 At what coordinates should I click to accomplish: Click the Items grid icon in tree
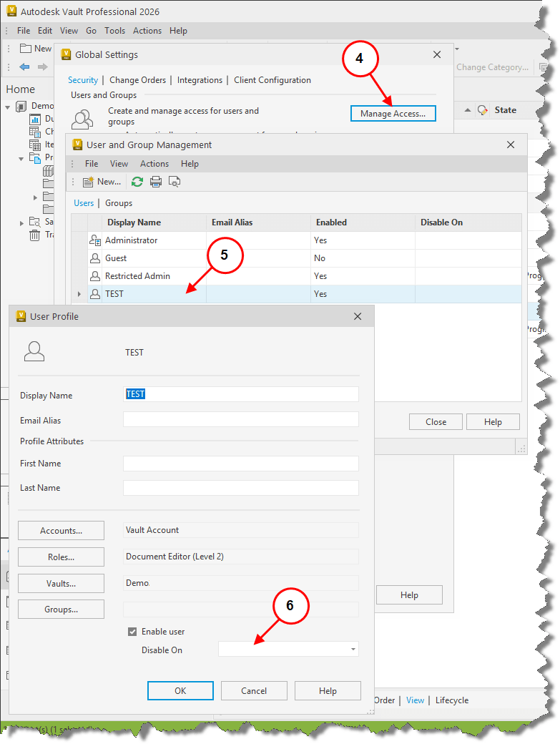point(35,145)
